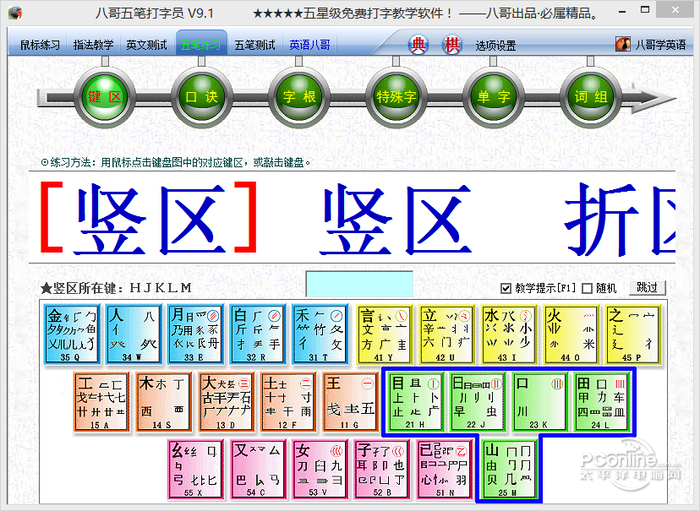Image resolution: width=700 pixels, height=511 pixels.
Task: Click the 目 21 H key
Action: [x=416, y=402]
